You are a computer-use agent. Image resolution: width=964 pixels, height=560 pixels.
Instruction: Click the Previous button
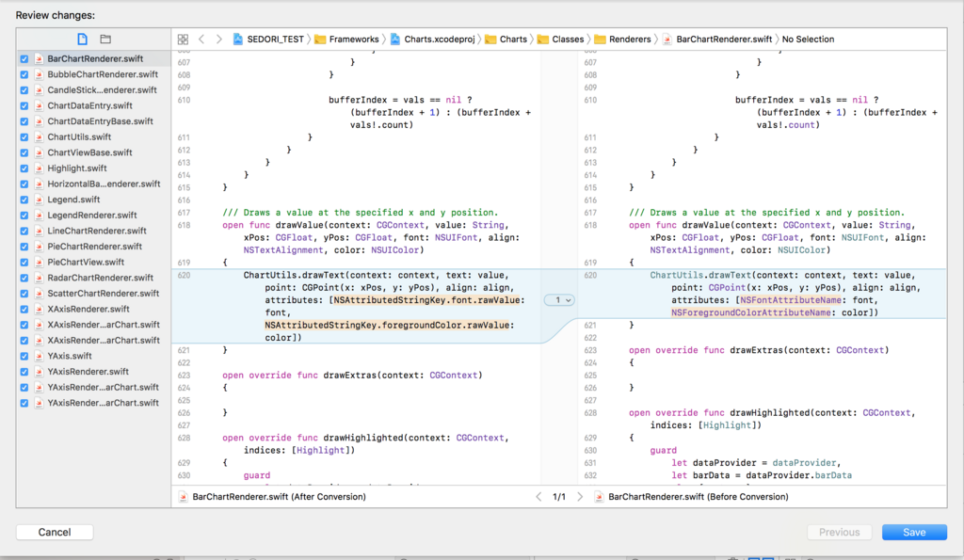[839, 533]
